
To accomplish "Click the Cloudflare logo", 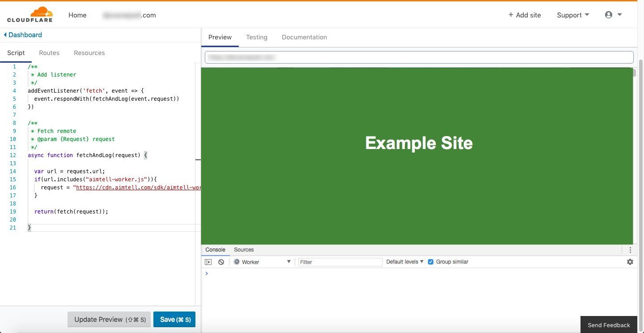I will [x=30, y=15].
